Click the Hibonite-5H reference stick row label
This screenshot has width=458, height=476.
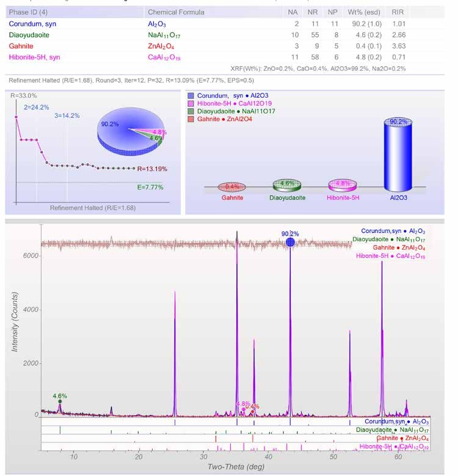click(x=394, y=447)
